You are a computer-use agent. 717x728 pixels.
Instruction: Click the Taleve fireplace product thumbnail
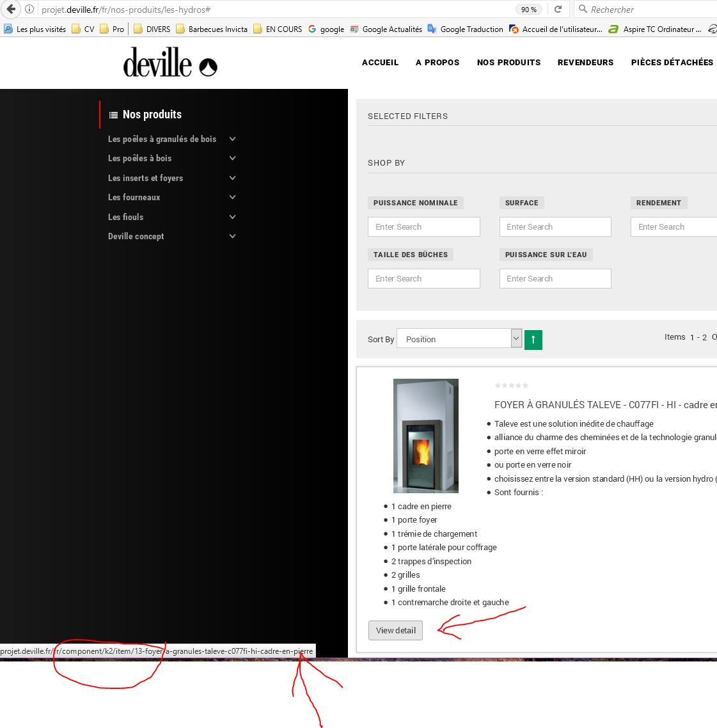tap(425, 436)
